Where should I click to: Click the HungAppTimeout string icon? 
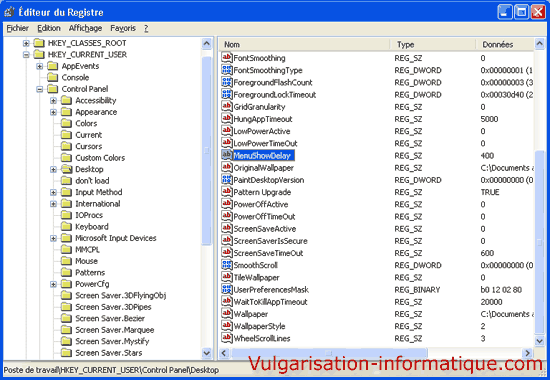click(x=227, y=119)
